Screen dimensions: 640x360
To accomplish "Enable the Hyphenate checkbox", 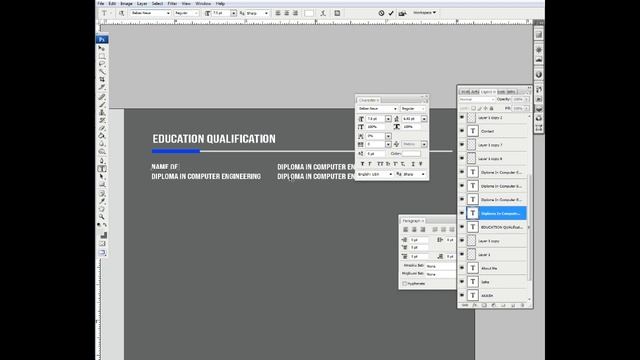I will coord(405,283).
